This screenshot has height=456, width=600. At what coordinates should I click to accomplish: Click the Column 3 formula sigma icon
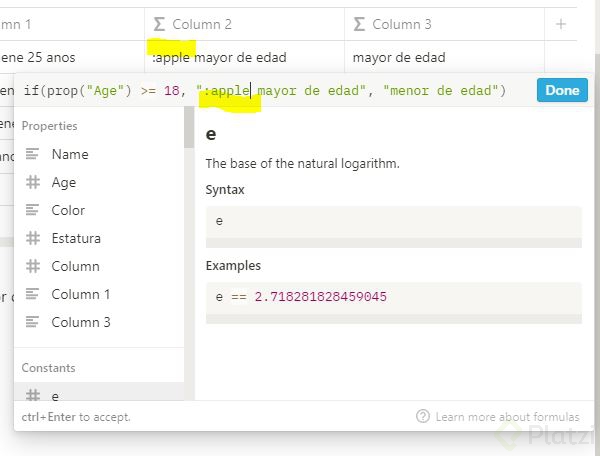tap(359, 24)
